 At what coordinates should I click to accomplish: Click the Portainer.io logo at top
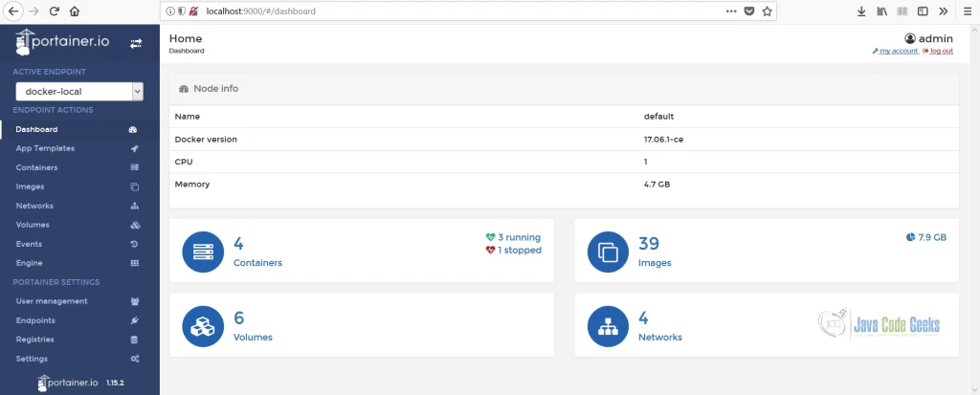62,43
